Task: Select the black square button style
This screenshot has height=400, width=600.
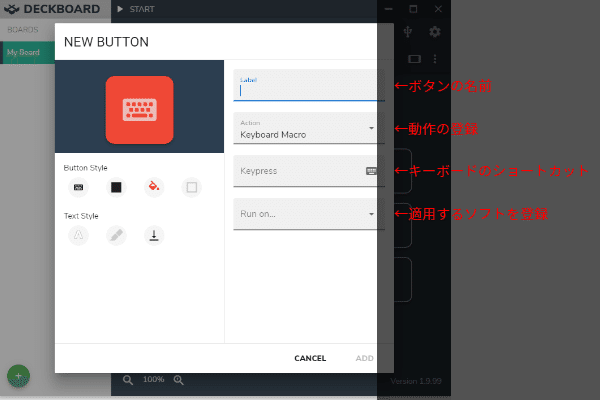Action: 116,187
